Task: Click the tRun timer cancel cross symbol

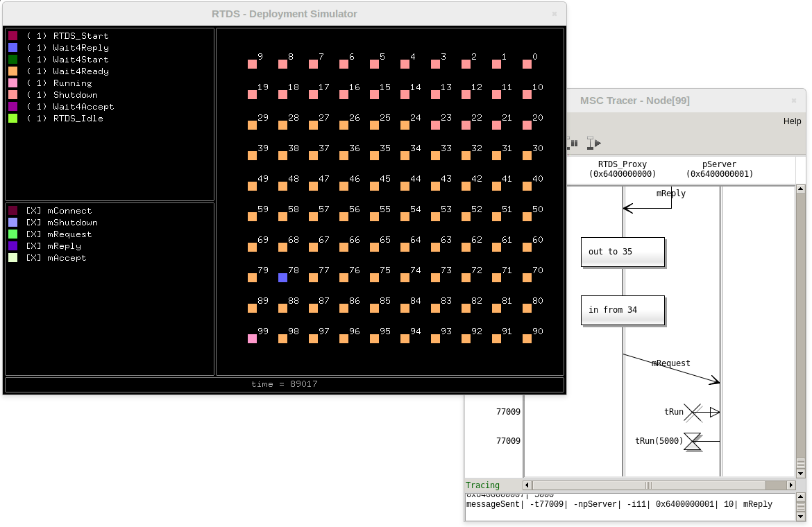Action: click(693, 413)
